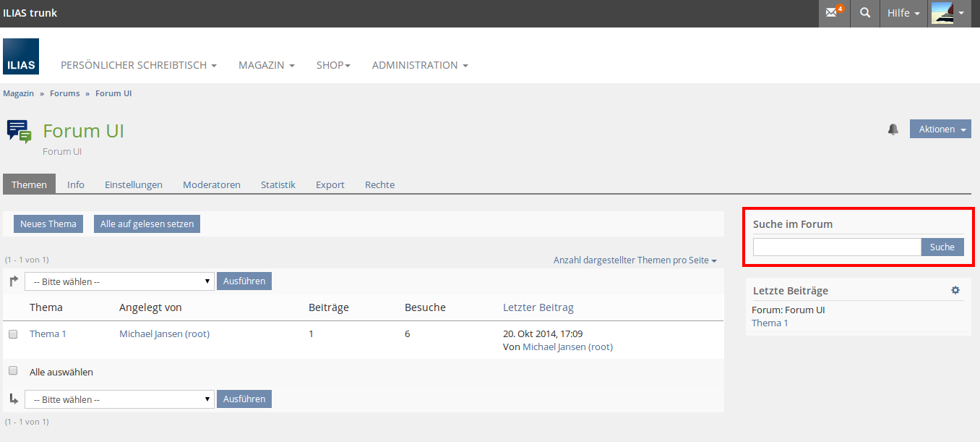980x442 pixels.
Task: Sort by Letzter Beitrag column header
Action: coord(538,307)
